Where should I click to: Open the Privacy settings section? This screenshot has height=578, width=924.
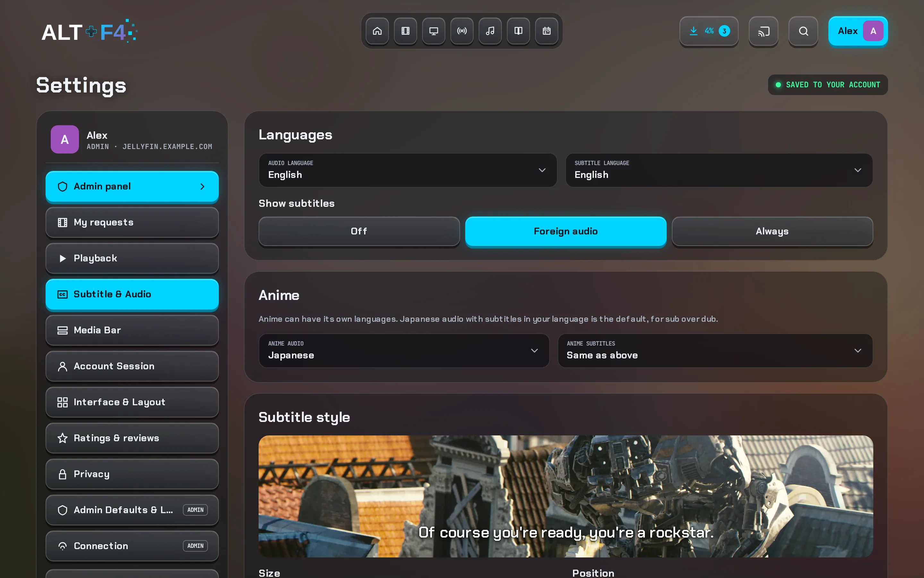click(132, 474)
